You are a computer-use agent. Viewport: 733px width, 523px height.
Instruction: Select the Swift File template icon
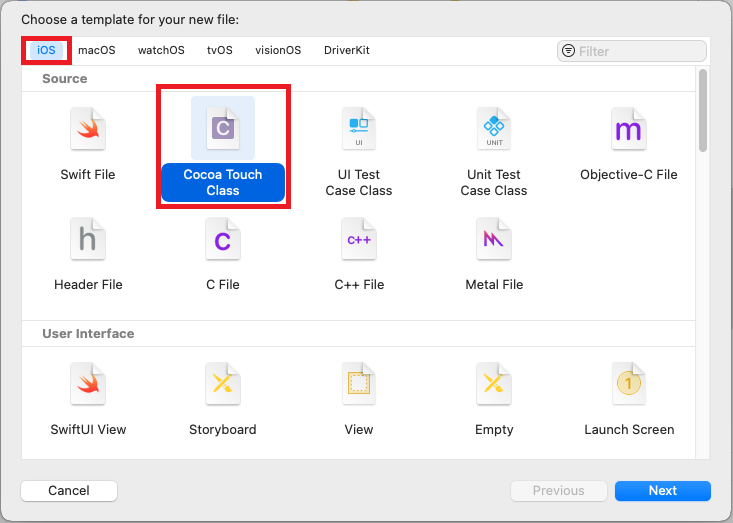(x=88, y=129)
